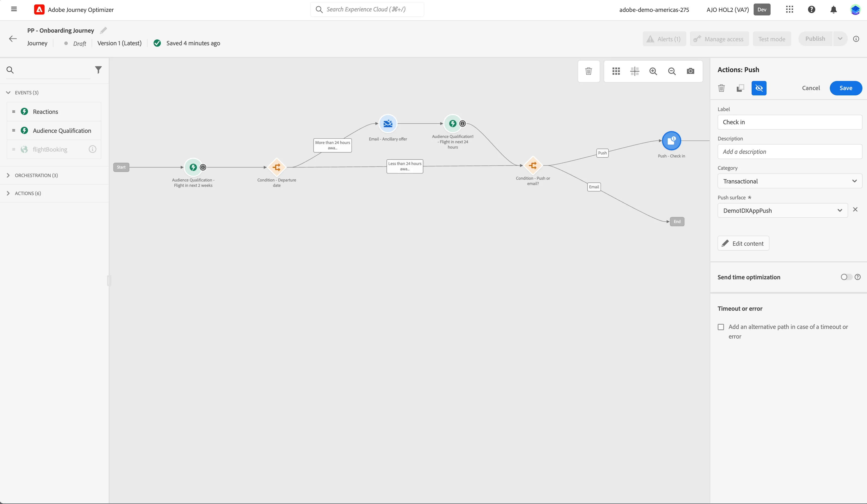The width and height of the screenshot is (867, 504).
Task: Select the Reactions event item
Action: pos(54,112)
